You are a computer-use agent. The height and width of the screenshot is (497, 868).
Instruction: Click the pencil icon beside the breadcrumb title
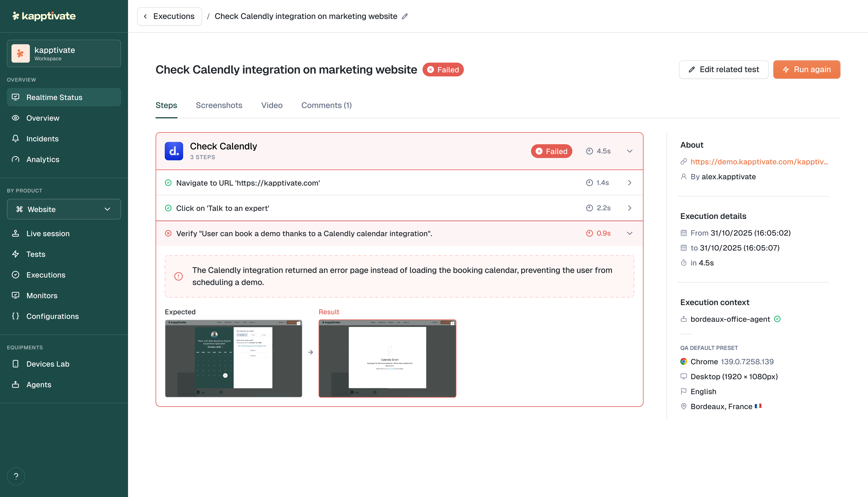click(x=405, y=16)
